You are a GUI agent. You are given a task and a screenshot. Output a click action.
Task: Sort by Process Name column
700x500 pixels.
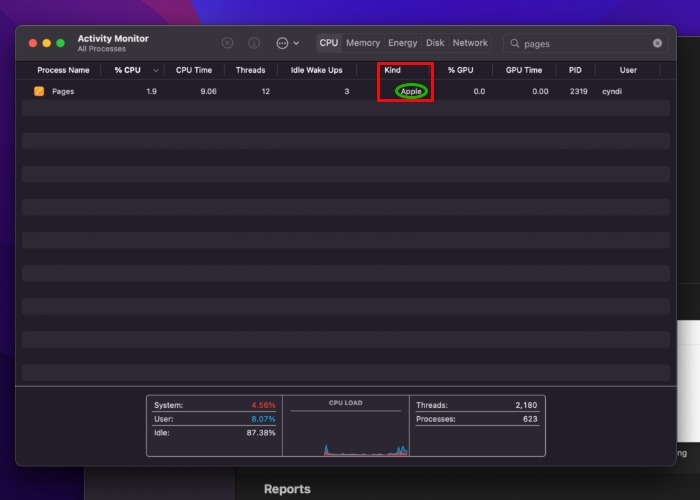click(x=63, y=70)
